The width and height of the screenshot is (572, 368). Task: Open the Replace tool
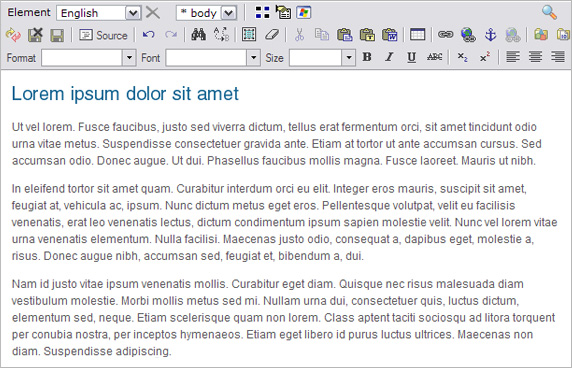tap(221, 35)
